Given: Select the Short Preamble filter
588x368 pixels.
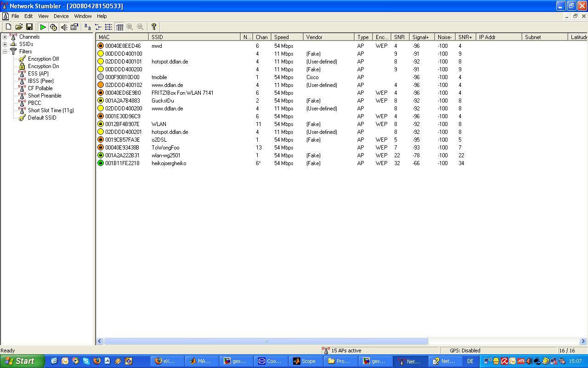Looking at the screenshot, I should point(45,96).
